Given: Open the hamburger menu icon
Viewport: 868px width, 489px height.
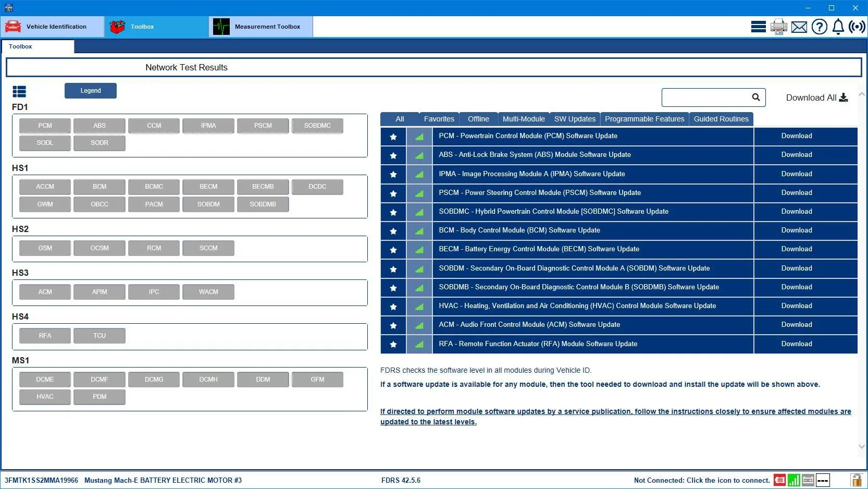Looking at the screenshot, I should [758, 27].
